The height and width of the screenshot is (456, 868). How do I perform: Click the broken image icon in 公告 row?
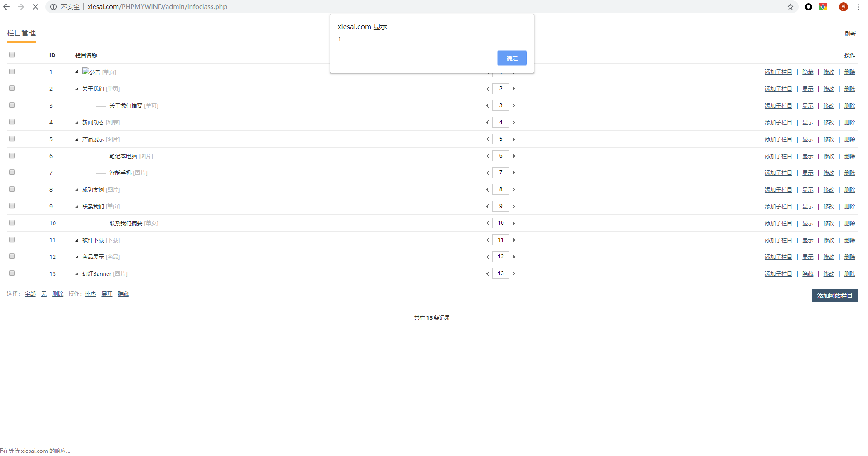pyautogui.click(x=85, y=71)
